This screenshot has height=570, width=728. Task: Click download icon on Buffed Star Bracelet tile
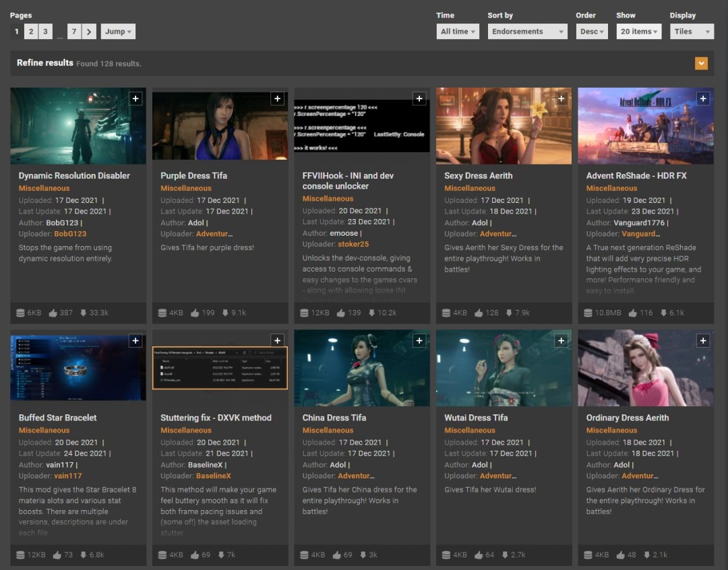click(x=84, y=555)
